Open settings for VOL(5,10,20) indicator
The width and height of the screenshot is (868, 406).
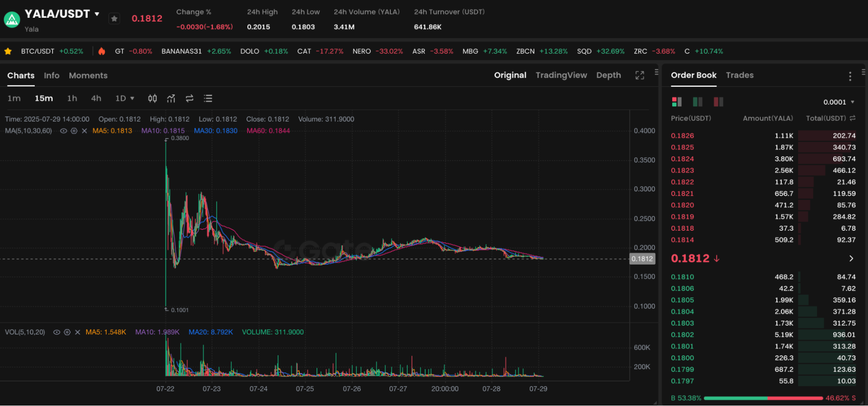click(x=67, y=332)
